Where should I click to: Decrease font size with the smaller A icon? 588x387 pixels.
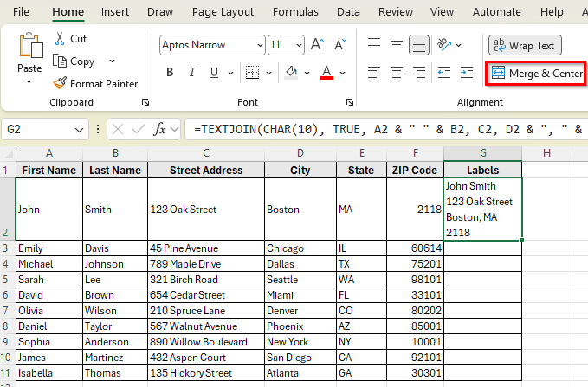[339, 45]
